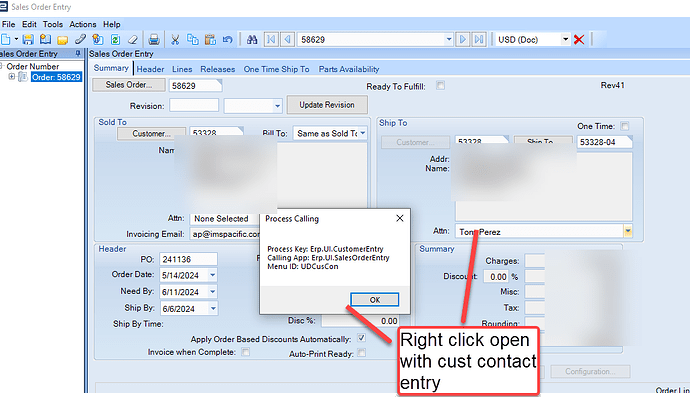Switch to the Releases tab

coord(218,69)
